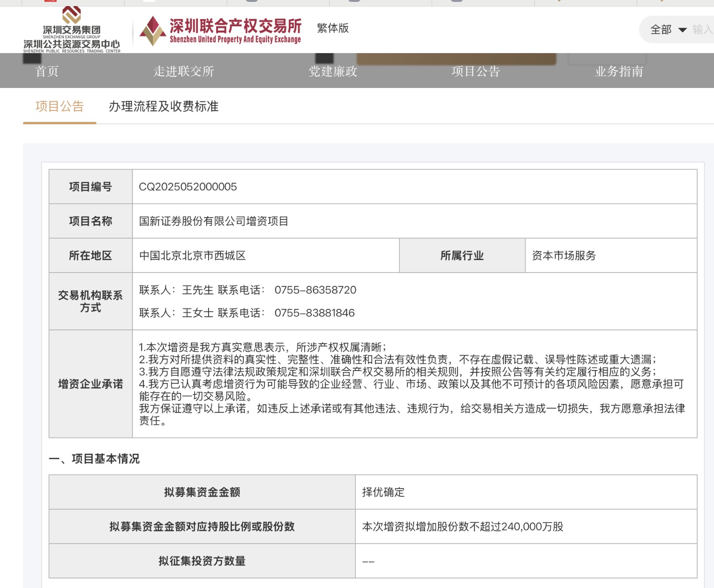Open 业务指南 navigation menu

(x=619, y=71)
